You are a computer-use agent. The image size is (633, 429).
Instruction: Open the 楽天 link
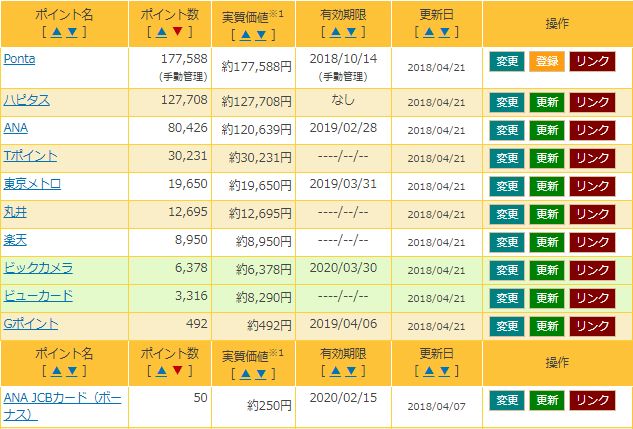[x=15, y=240]
